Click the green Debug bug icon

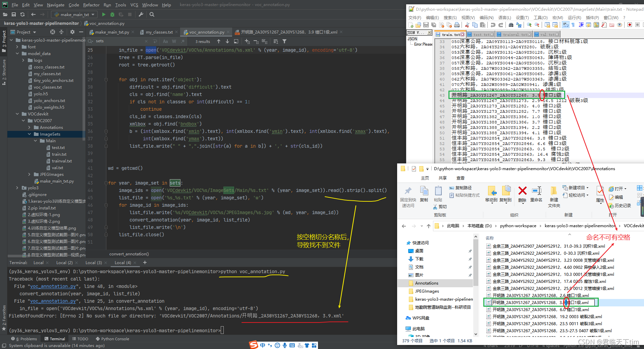coord(112,14)
